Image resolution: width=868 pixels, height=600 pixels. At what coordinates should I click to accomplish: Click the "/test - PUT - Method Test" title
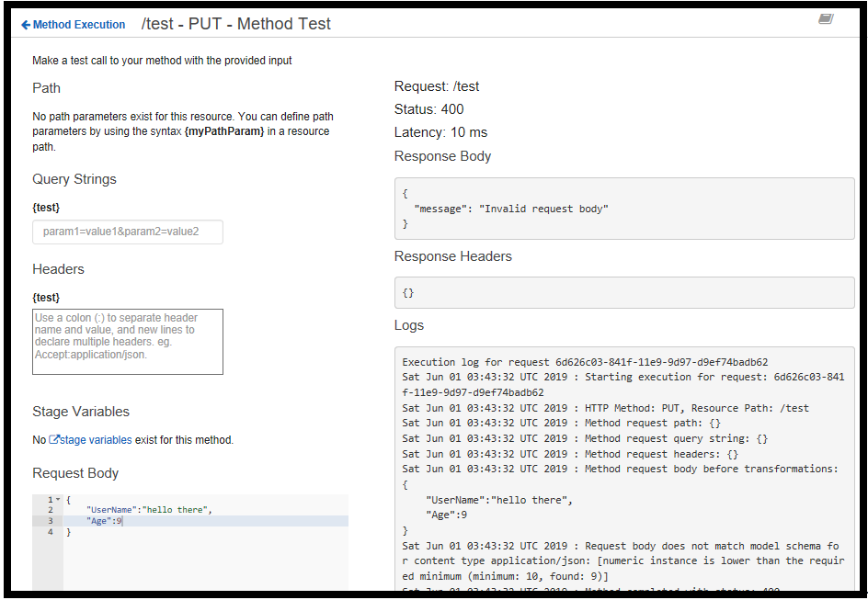(x=235, y=25)
